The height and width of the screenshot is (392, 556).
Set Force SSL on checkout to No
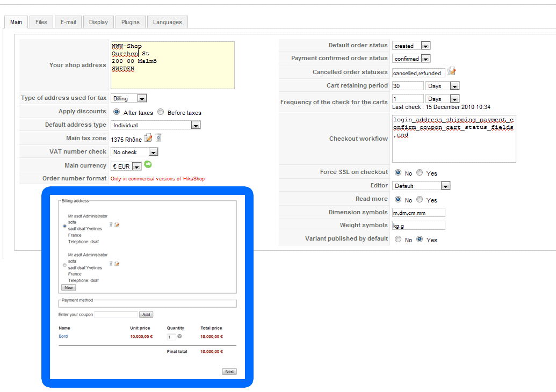[x=398, y=172]
